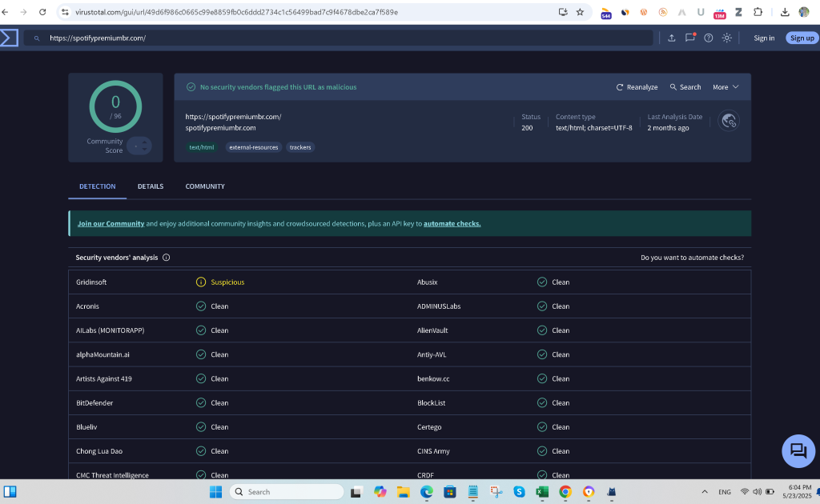Bookmark this page with the star icon
The height and width of the screenshot is (504, 820).
click(580, 12)
